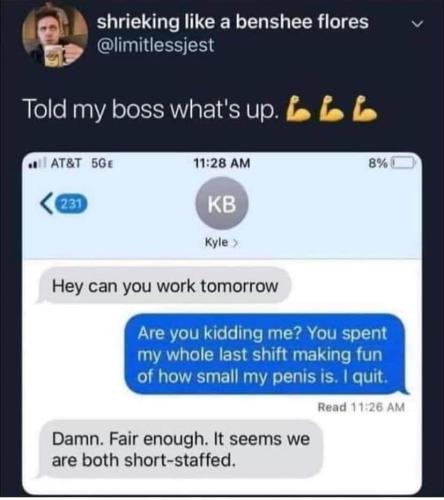Tap the battery icon in status bar
Image resolution: width=444 pixels, height=500 pixels.
point(403,163)
